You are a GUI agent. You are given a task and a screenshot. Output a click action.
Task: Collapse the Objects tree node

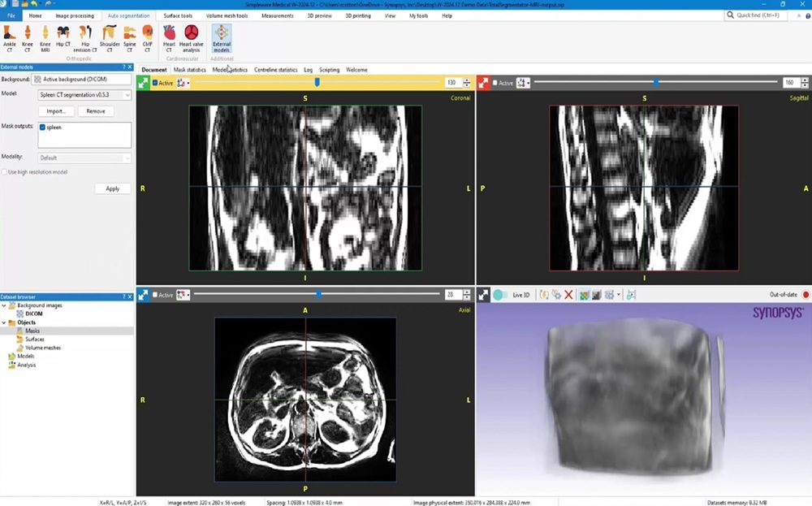4,322
